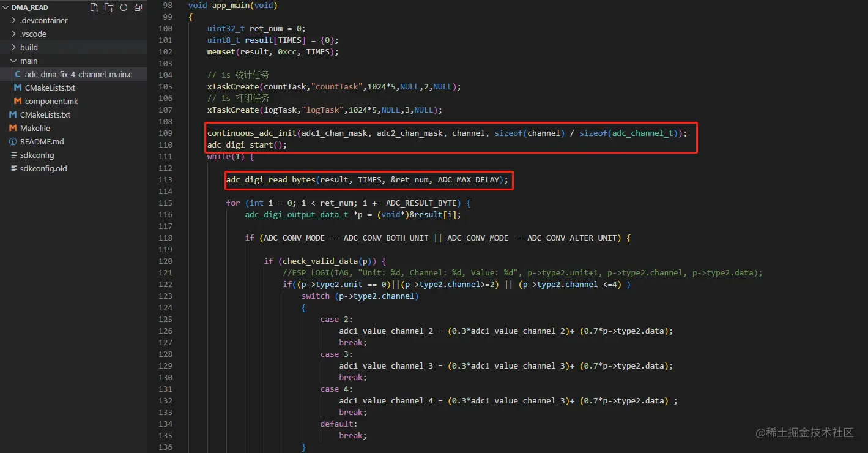This screenshot has height=453, width=868.
Task: Click ADC_RESULT_BYTE in for loop
Action: pos(424,203)
